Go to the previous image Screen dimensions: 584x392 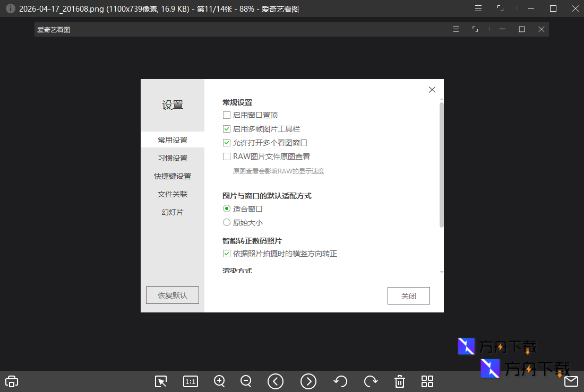276,381
